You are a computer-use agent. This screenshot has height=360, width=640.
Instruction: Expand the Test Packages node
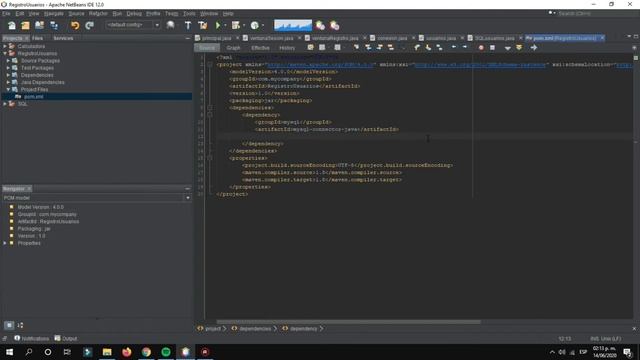[x=8, y=68]
